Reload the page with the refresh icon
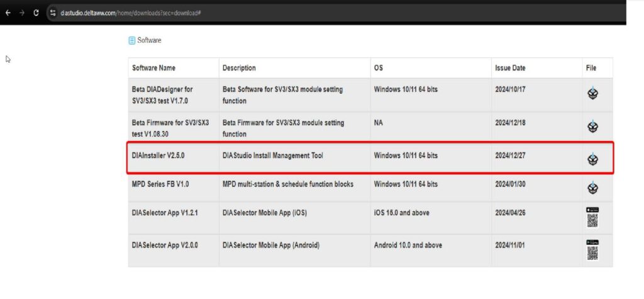 (36, 12)
